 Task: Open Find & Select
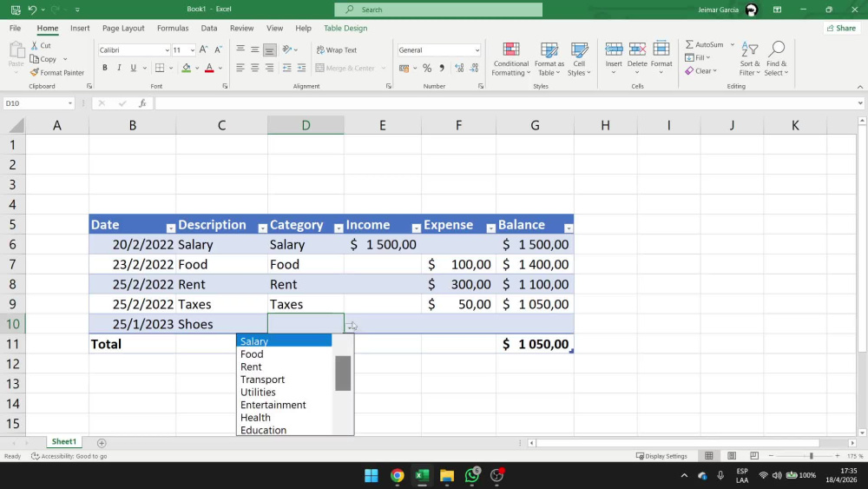click(776, 59)
